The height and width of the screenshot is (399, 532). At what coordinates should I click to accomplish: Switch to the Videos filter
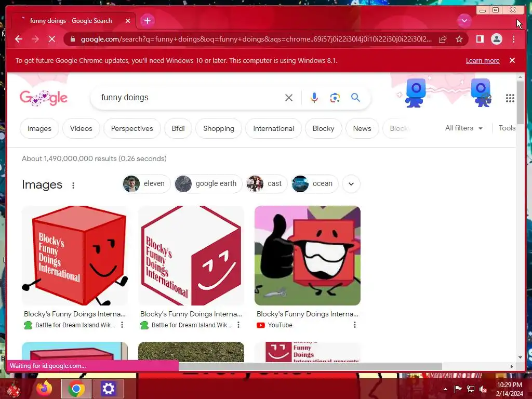click(81, 129)
